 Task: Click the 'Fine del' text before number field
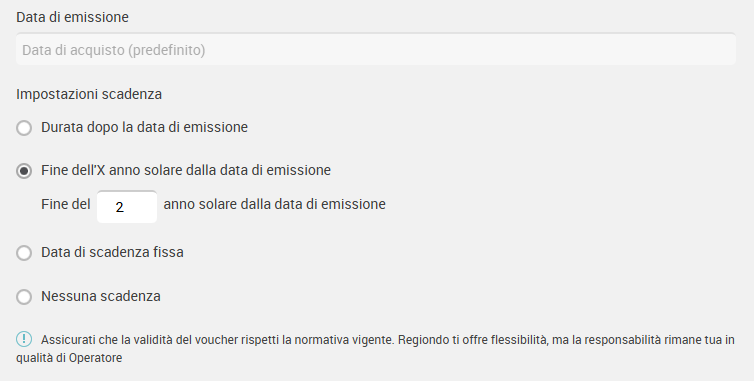click(66, 204)
